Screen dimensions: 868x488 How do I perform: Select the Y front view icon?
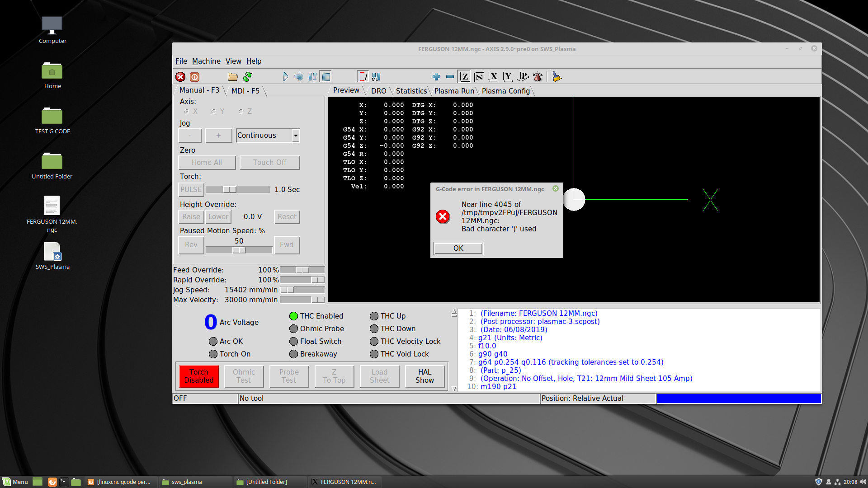[508, 77]
